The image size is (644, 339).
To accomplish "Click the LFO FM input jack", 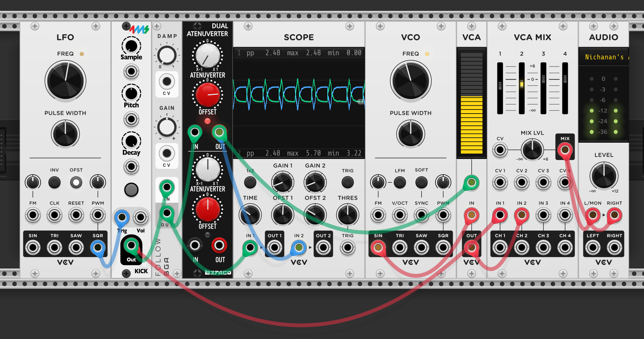I will tap(33, 215).
